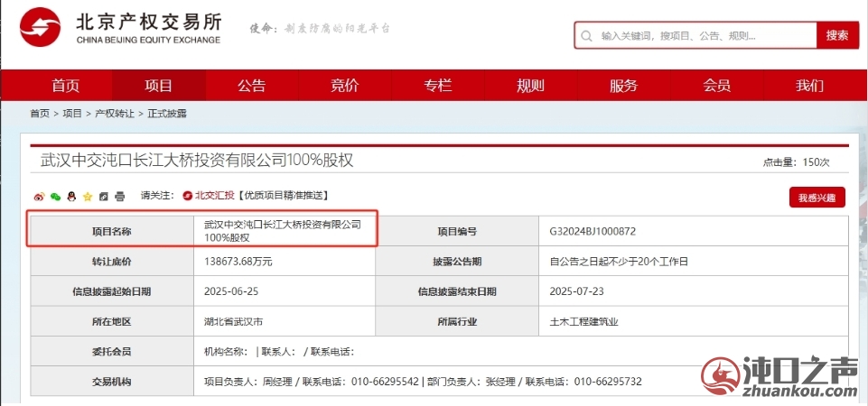Viewport: 868px width, 406px height.
Task: Share the project to Weibo
Action: pos(39,197)
